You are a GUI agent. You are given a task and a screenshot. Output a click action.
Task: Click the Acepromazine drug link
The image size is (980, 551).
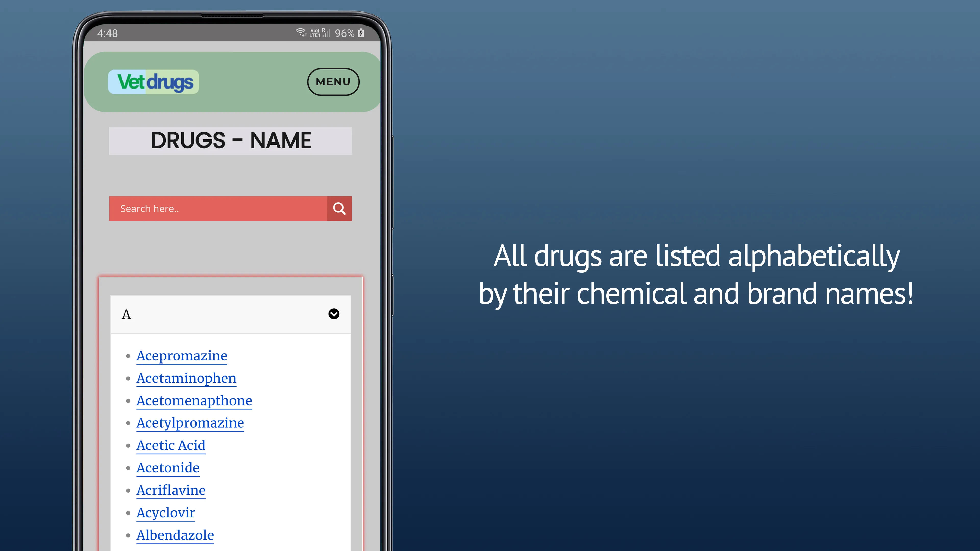pos(182,355)
